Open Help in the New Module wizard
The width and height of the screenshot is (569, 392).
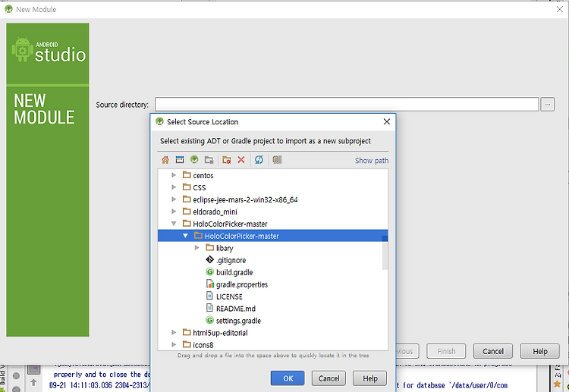539,351
